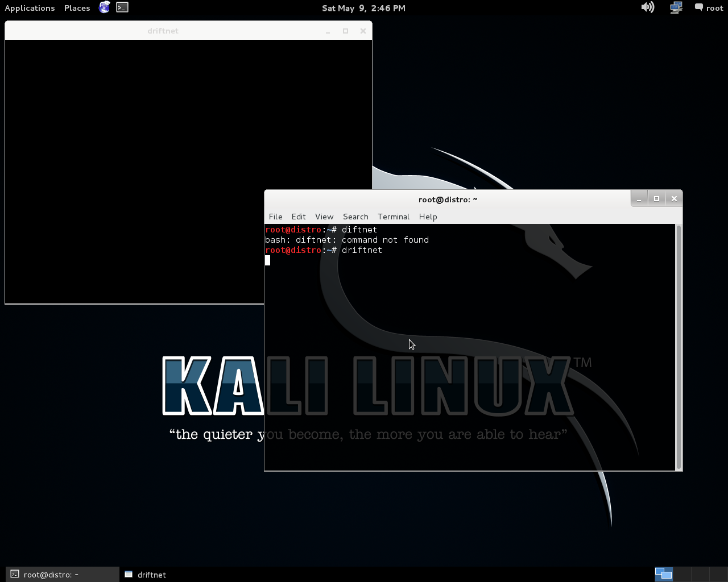Click the driftnet window title bar

[163, 31]
